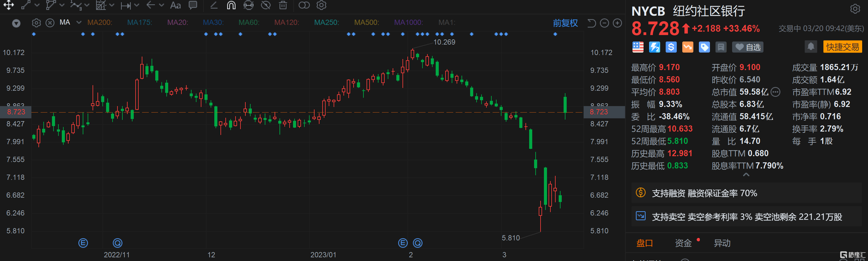Zoom in chart with plus button
This screenshot has width=868, height=261.
(617, 23)
